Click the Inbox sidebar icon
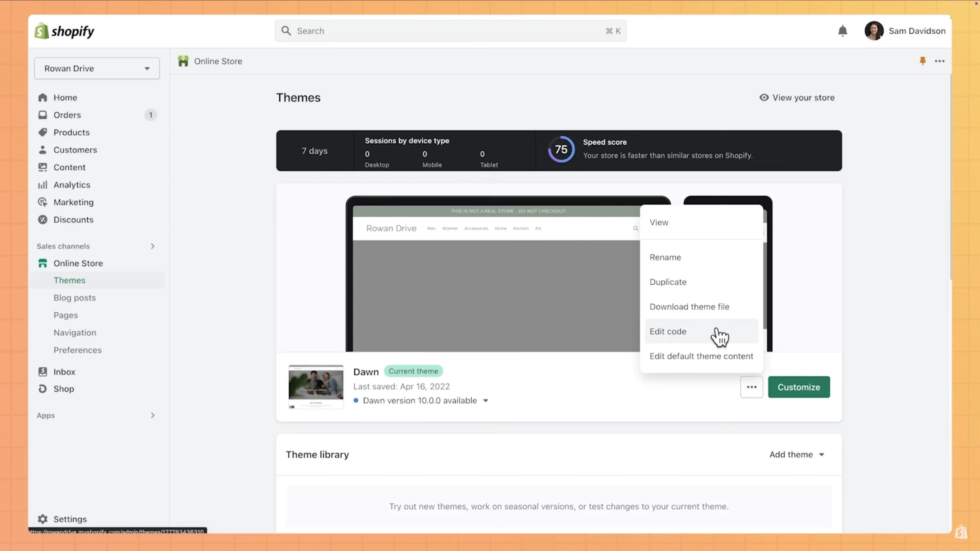980x551 pixels. tap(42, 372)
